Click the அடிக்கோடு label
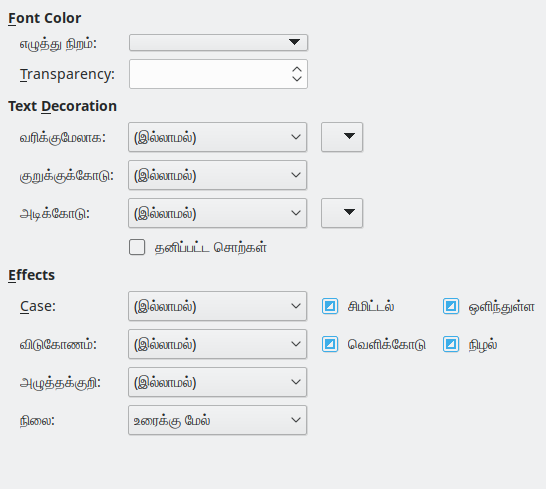The image size is (546, 489). pos(55,214)
